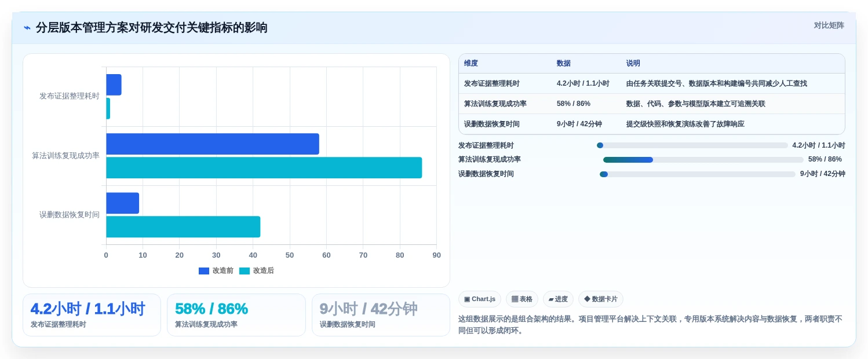This screenshot has height=359, width=868.
Task: Open the 9小时 / 42分钟 data card
Action: tap(381, 315)
